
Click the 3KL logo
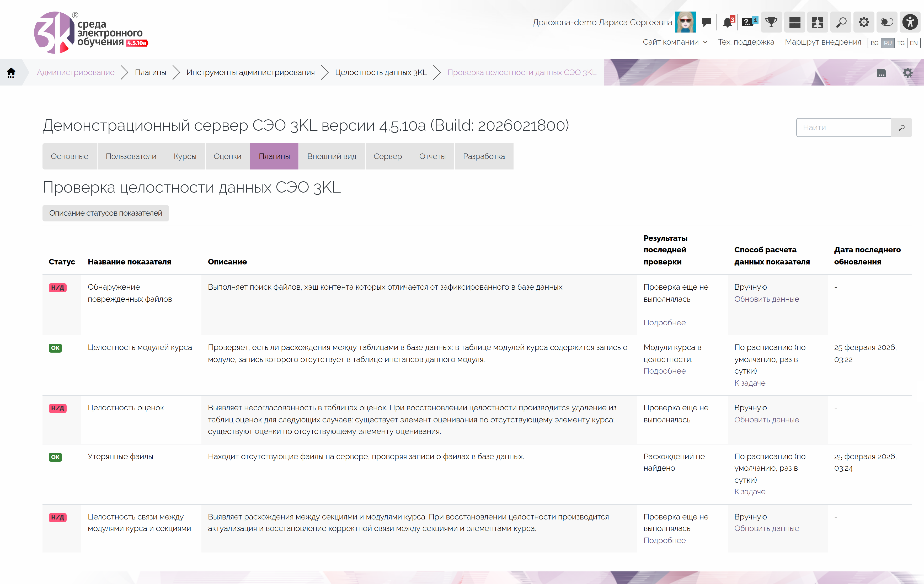(x=91, y=33)
